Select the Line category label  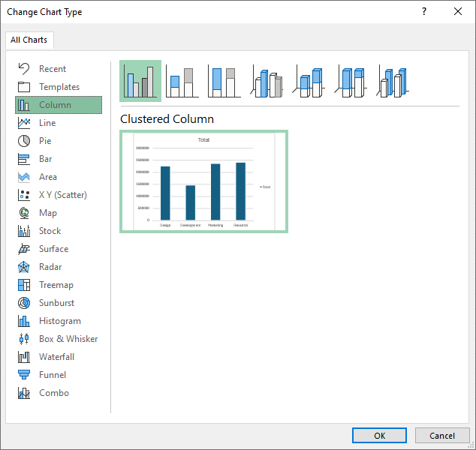[47, 123]
